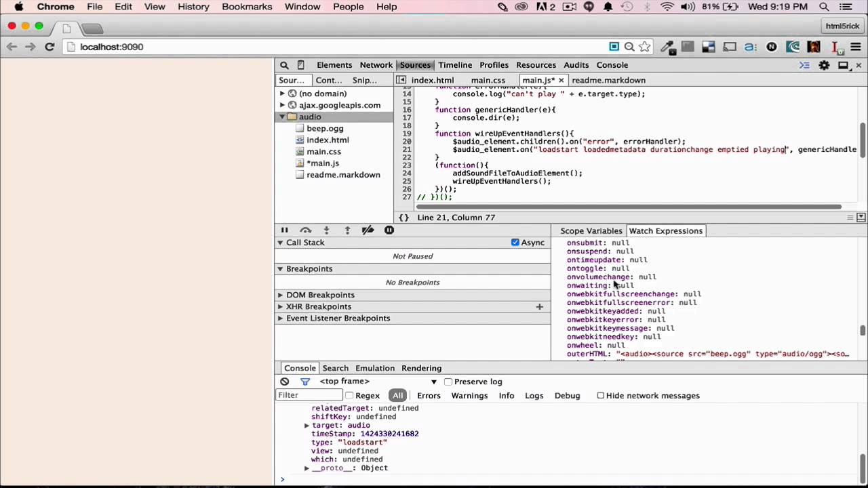Open Emulation drawer tab
This screenshot has width=868, height=488.
point(375,368)
